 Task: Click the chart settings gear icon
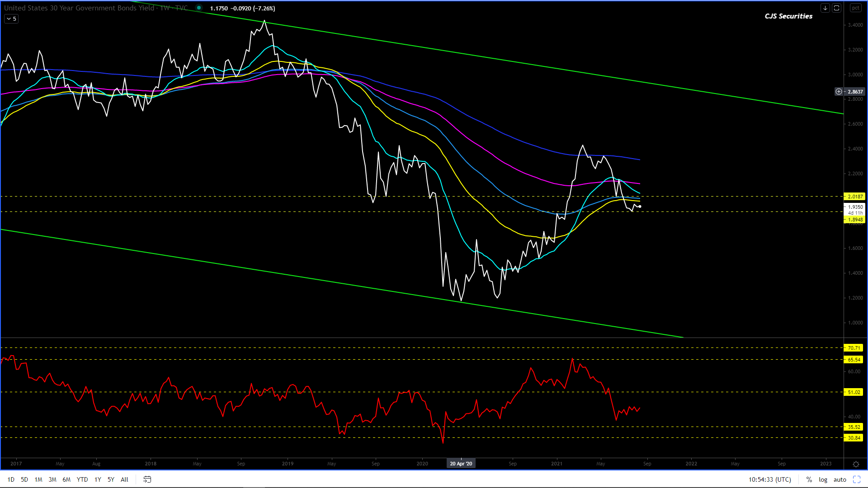coord(856,464)
